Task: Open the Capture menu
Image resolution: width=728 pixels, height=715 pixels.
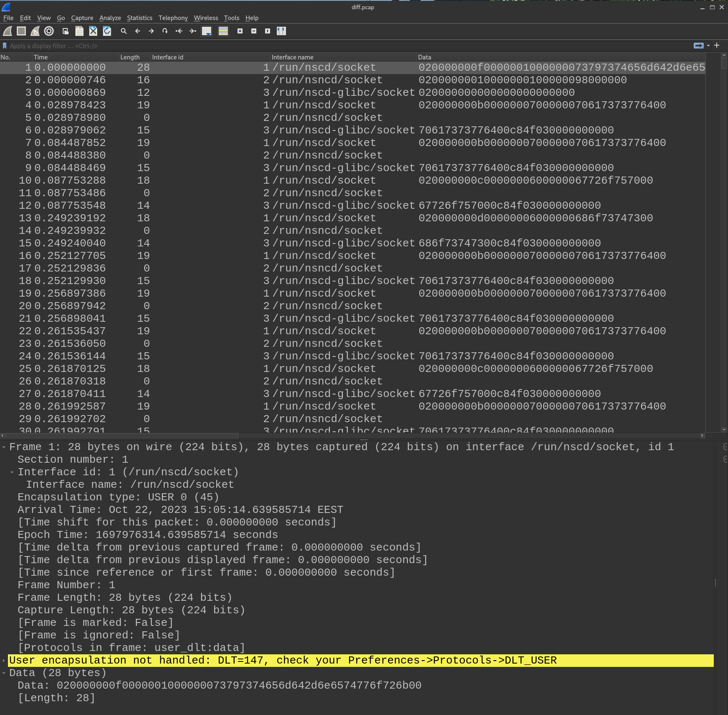Action: (82, 18)
